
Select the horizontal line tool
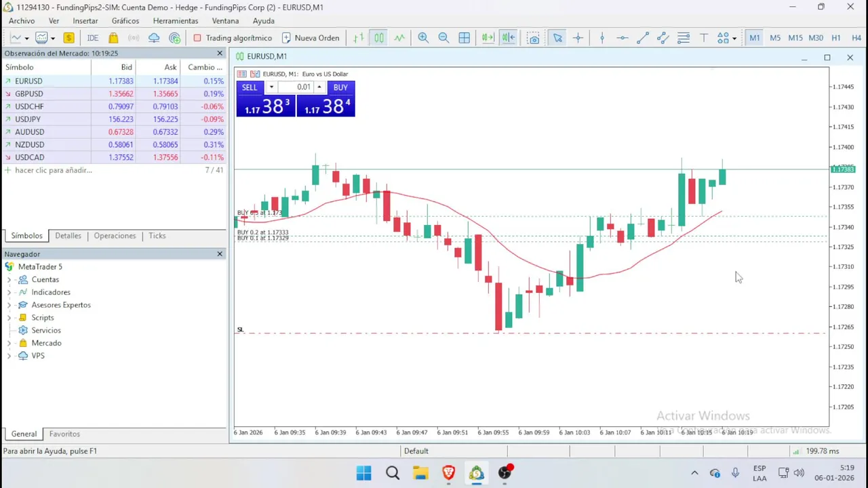pyautogui.click(x=622, y=38)
